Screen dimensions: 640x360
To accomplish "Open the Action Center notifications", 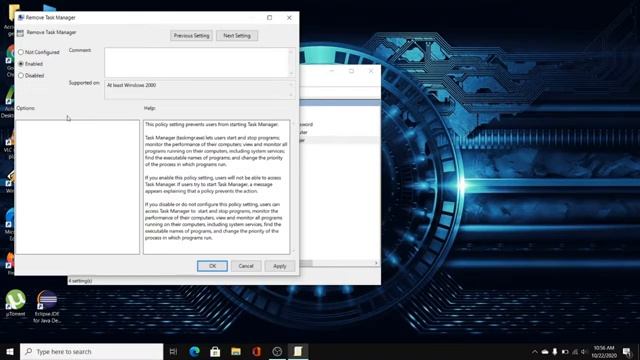I will pyautogui.click(x=627, y=352).
